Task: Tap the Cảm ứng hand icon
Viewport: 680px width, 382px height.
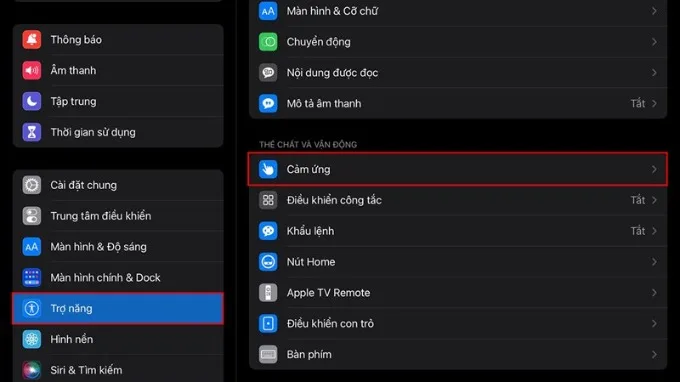Action: [268, 169]
